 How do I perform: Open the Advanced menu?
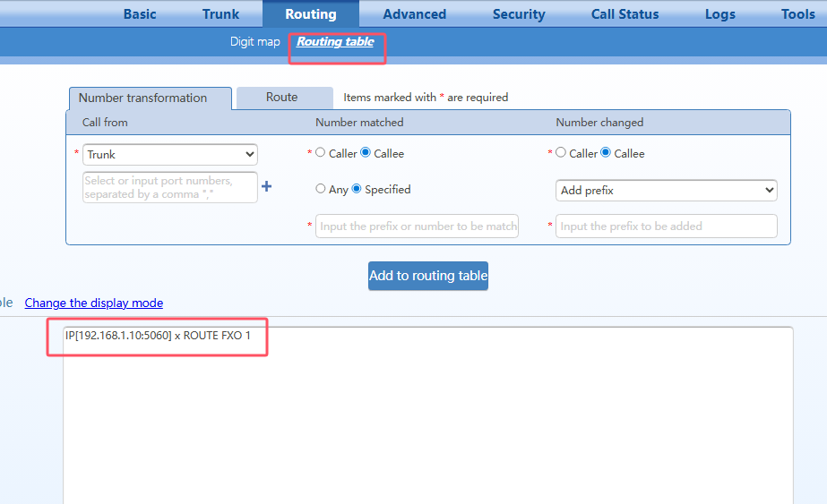tap(414, 14)
